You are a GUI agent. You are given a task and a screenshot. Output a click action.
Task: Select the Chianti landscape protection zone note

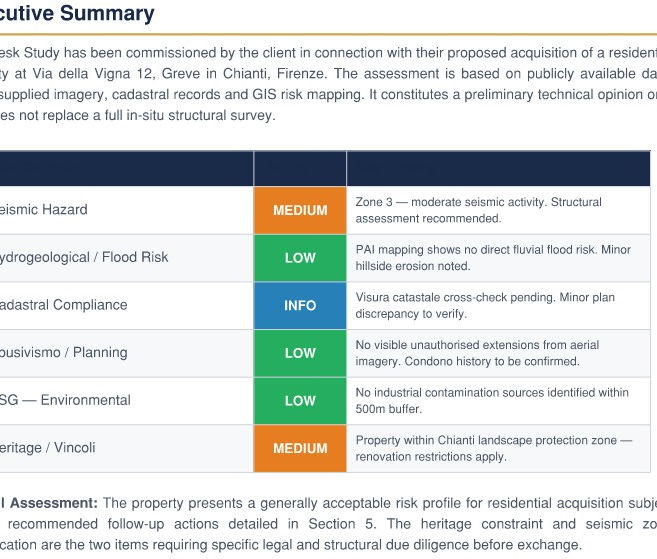pyautogui.click(x=494, y=448)
